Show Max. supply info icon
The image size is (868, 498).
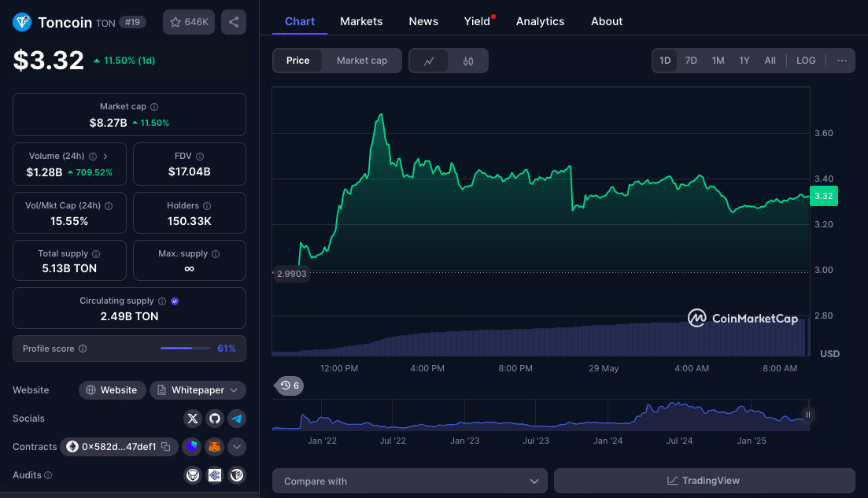pos(216,254)
